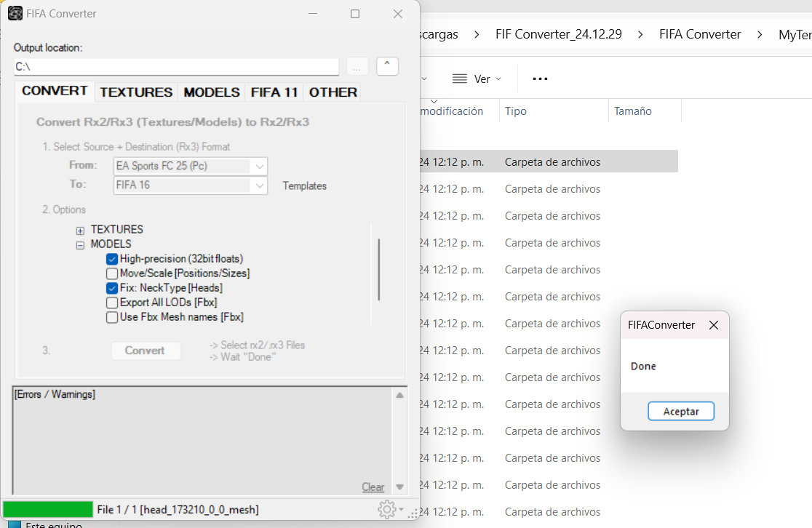Image resolution: width=812 pixels, height=528 pixels.
Task: Click Clear in the Errors/Warnings box
Action: click(373, 487)
